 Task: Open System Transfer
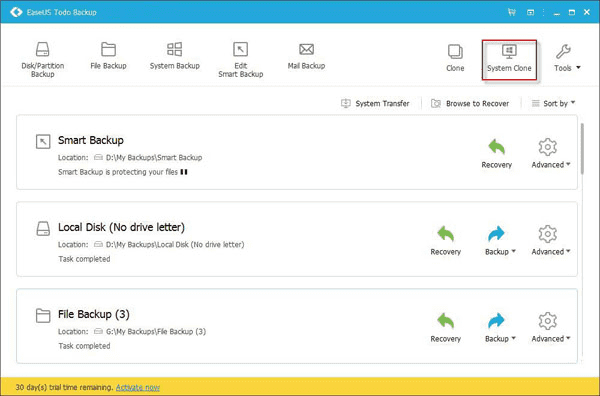tap(375, 103)
